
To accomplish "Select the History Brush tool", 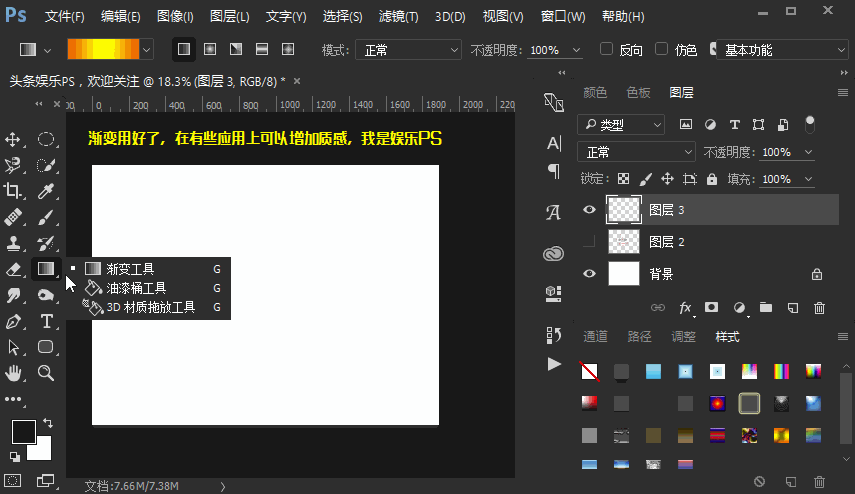I will (46, 243).
